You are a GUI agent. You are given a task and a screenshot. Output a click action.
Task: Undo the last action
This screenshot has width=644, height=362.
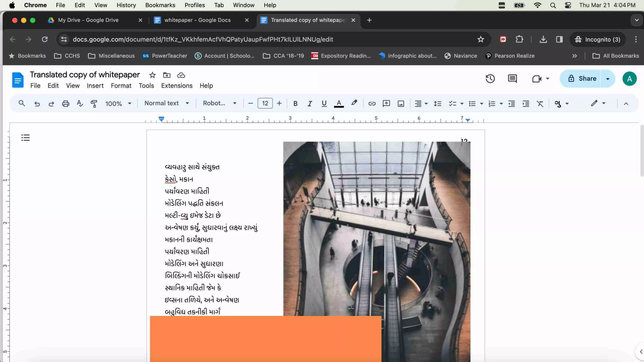tap(37, 103)
